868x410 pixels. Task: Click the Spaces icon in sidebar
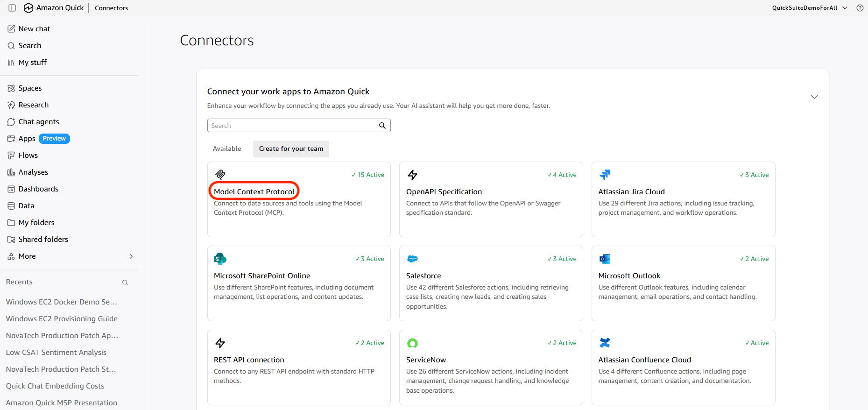11,88
